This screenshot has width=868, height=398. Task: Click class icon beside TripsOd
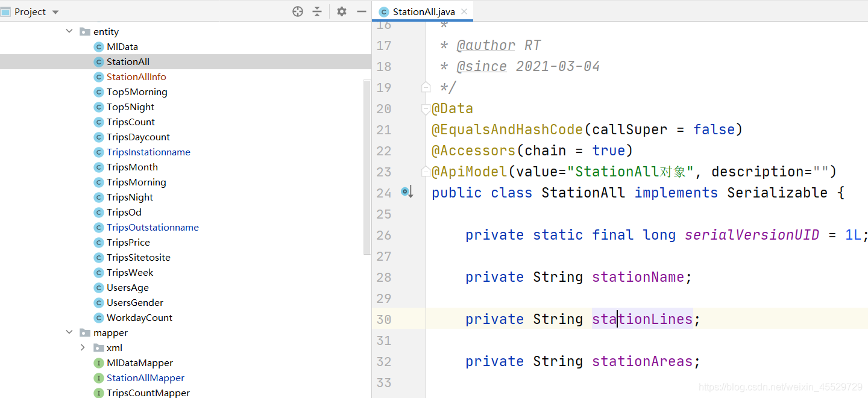(99, 212)
